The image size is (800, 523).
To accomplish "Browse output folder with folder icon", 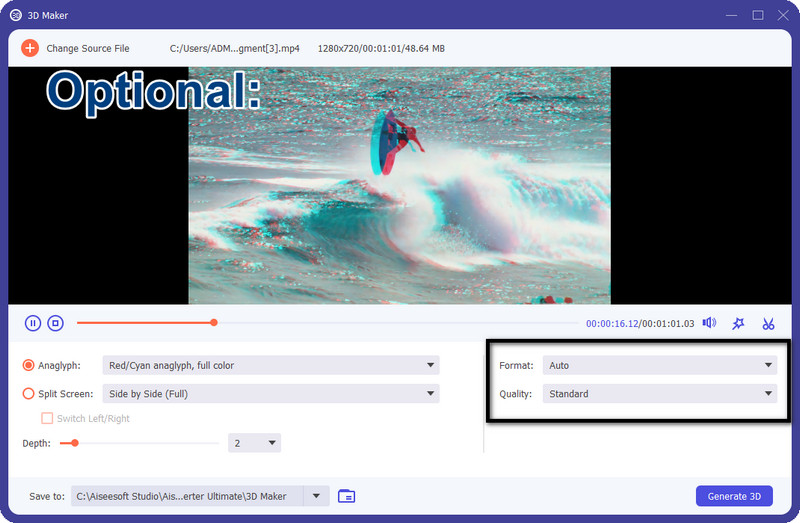I will point(347,496).
